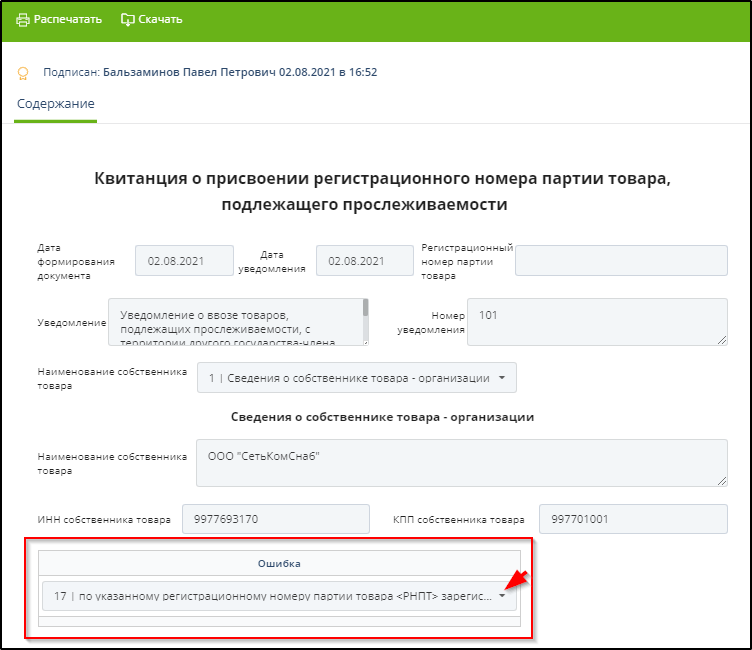
Task: Click the Дата уведомления date field
Action: click(x=364, y=260)
